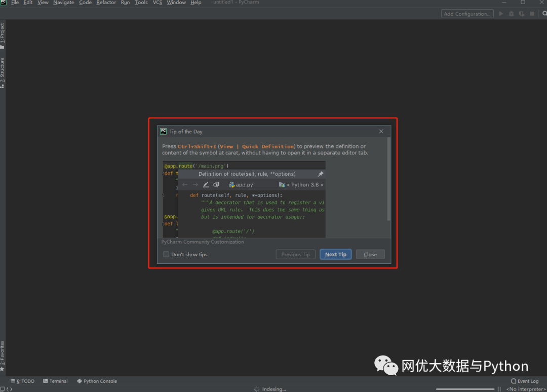Click the Quick Definition tip image
Viewport: 547px width, 392px height.
pos(244,199)
